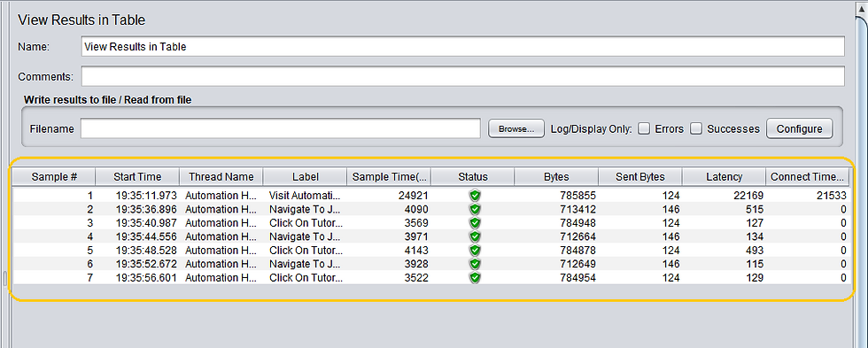Click latency value 115
Screen dimensions: 868x348
754,264
